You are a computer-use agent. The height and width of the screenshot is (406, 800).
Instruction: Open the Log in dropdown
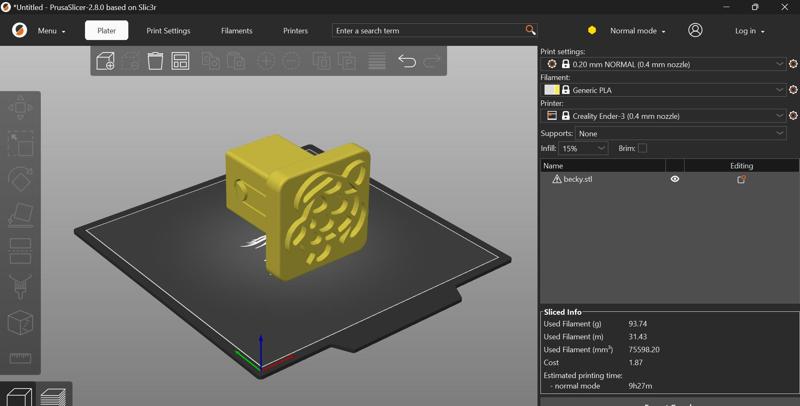tap(749, 31)
